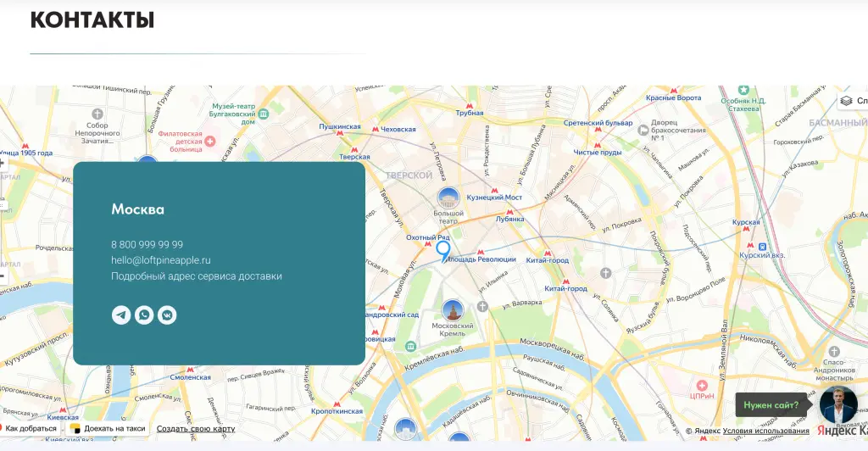Select the Дворец бракосочетания № 1 icon

643,130
